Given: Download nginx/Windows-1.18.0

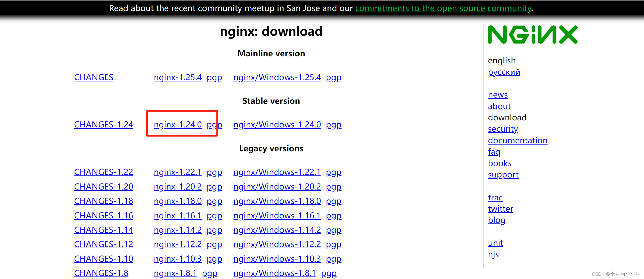Looking at the screenshot, I should (x=277, y=201).
